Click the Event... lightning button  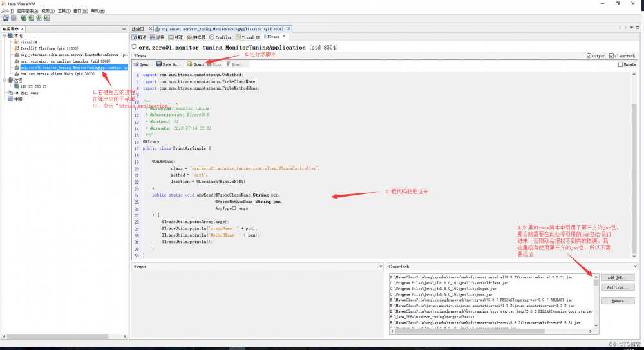(x=236, y=64)
